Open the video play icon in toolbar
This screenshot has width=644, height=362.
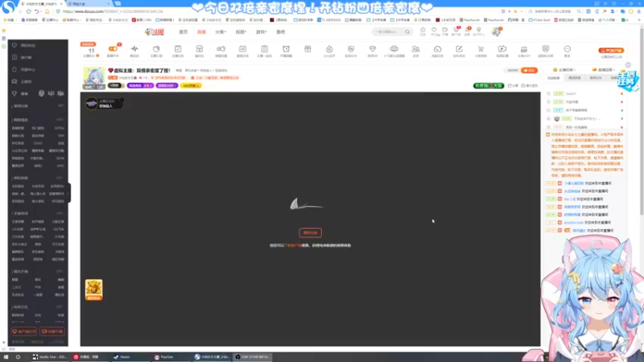pos(502,50)
